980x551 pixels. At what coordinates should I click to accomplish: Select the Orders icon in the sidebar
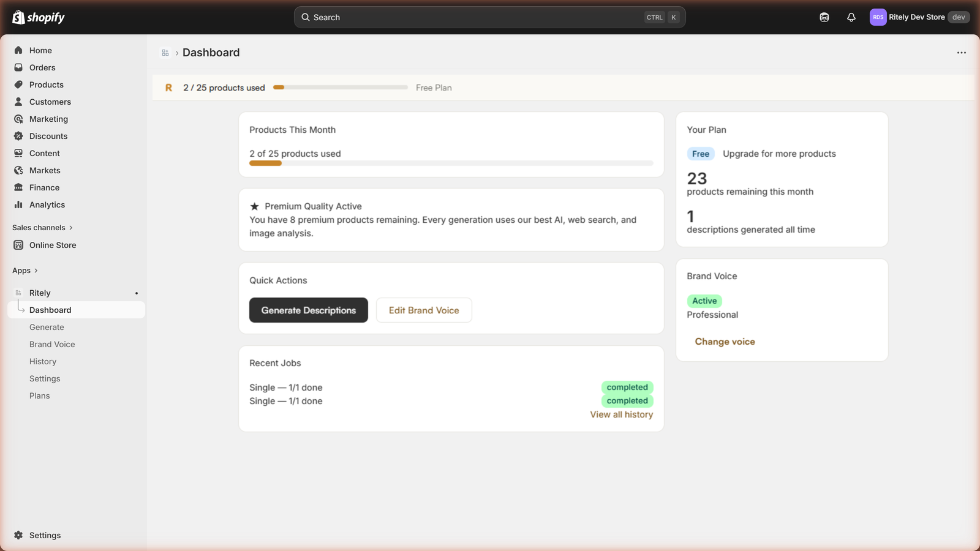coord(19,67)
